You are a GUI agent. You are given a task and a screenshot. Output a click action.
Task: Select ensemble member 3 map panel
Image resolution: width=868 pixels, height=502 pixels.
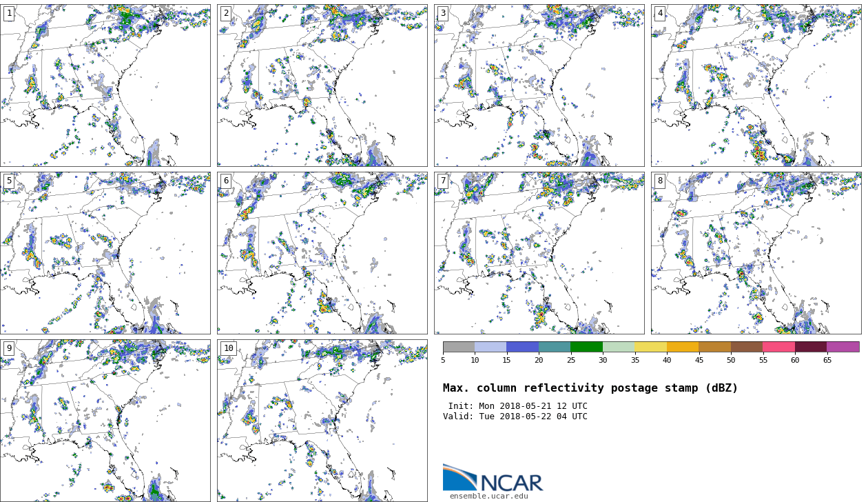click(539, 86)
